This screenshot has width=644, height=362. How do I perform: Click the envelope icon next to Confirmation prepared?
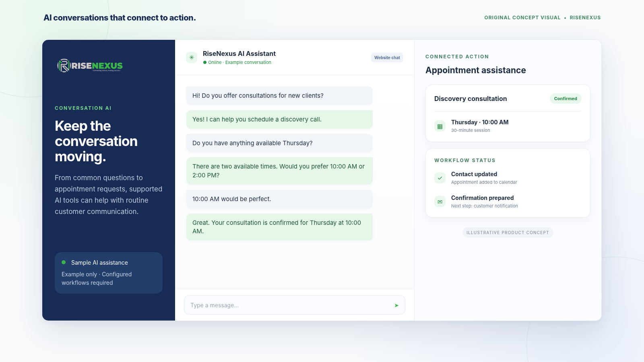click(x=440, y=202)
